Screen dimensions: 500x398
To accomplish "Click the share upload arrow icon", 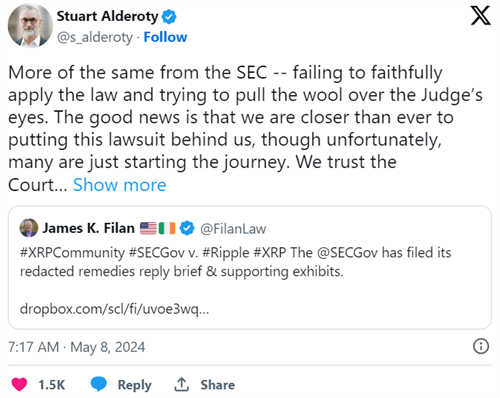I will coord(182,384).
